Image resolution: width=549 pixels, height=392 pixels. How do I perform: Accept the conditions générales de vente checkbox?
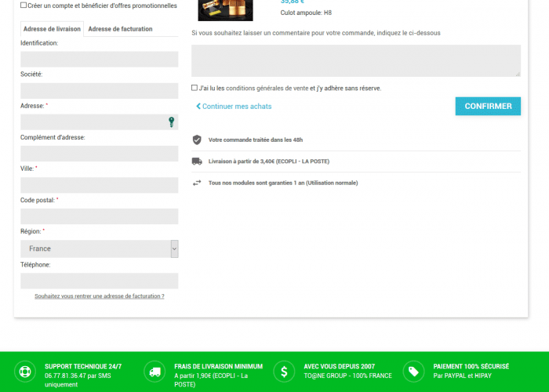(x=195, y=88)
